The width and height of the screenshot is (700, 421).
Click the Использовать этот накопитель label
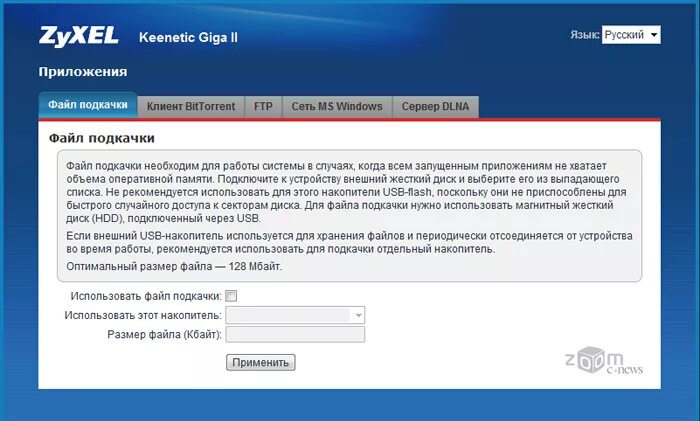point(143,316)
